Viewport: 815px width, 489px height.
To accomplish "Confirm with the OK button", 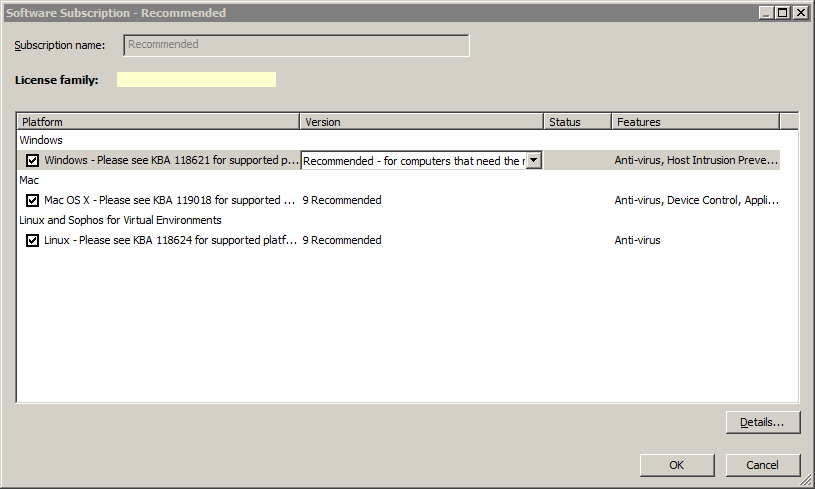I will 677,465.
